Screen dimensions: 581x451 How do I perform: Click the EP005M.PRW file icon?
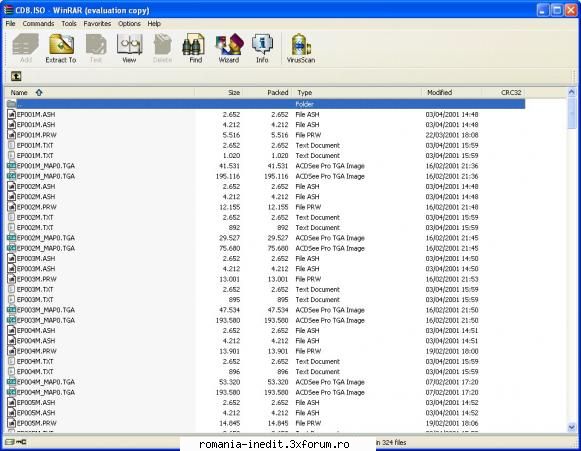click(x=11, y=423)
